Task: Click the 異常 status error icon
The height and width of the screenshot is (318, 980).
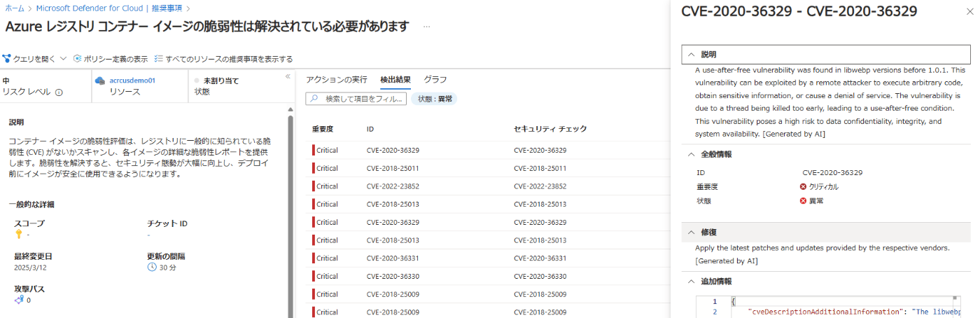Action: 804,201
